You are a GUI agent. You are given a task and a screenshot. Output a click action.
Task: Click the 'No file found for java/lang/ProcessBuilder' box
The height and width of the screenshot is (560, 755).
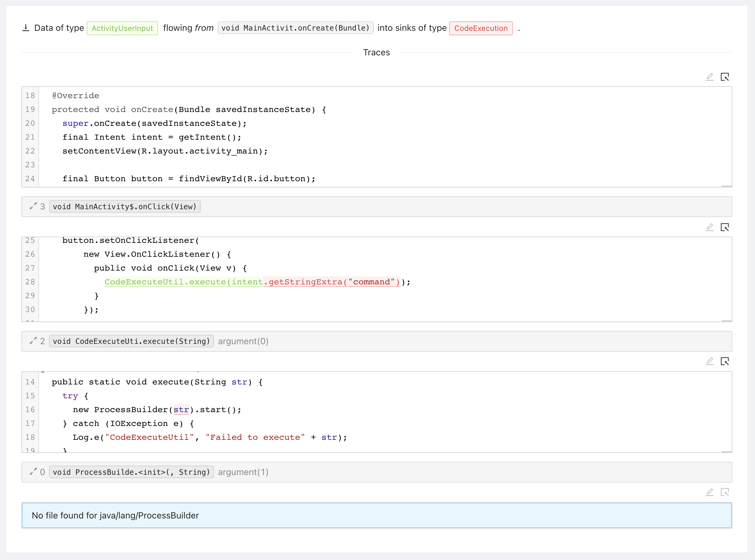pos(377,515)
